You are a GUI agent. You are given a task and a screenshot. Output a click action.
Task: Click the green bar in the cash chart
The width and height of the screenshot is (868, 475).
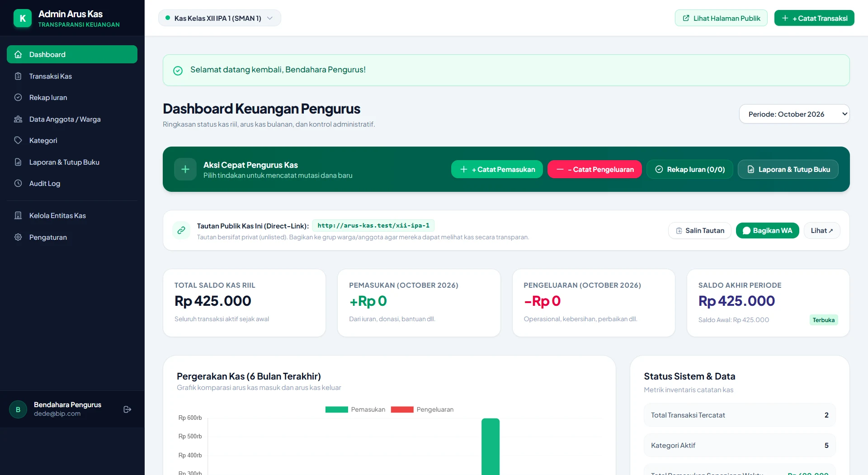(491, 446)
